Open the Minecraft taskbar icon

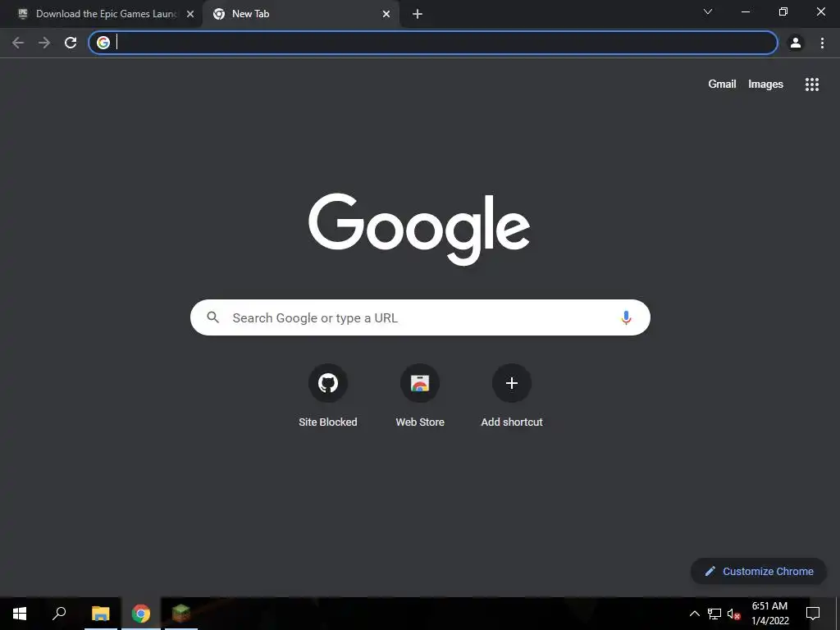pyautogui.click(x=181, y=614)
